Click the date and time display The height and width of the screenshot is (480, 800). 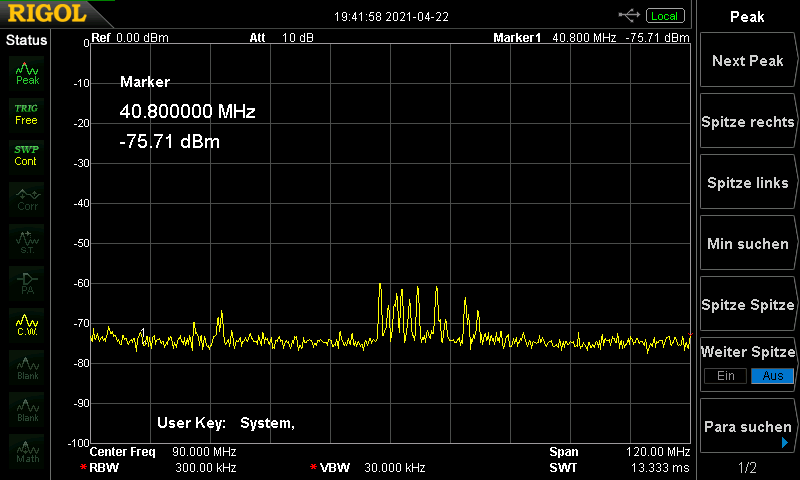pyautogui.click(x=391, y=17)
